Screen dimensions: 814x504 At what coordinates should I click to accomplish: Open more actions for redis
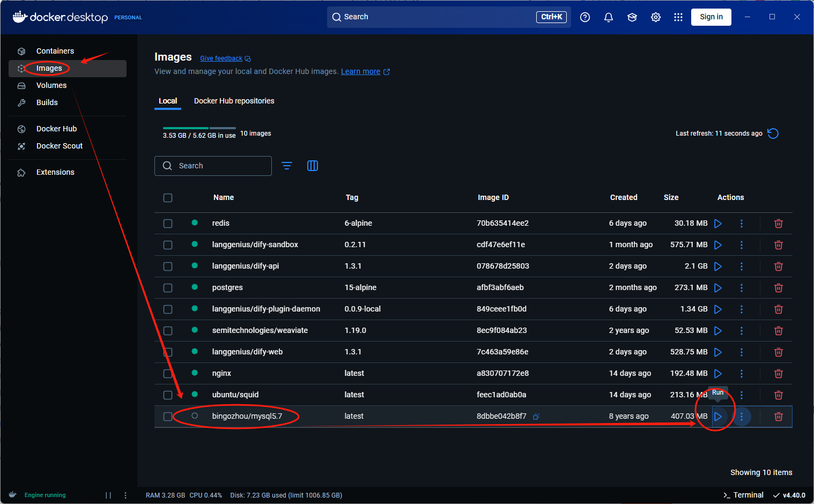point(742,224)
